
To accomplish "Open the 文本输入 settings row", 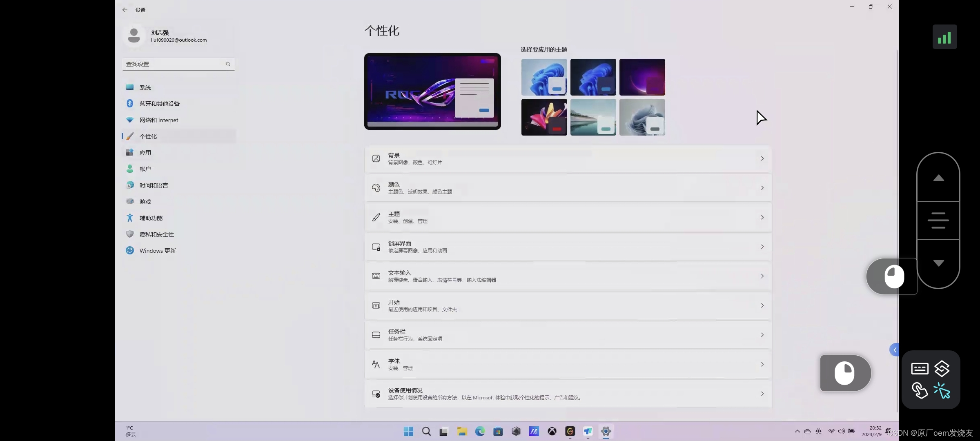I will 568,276.
